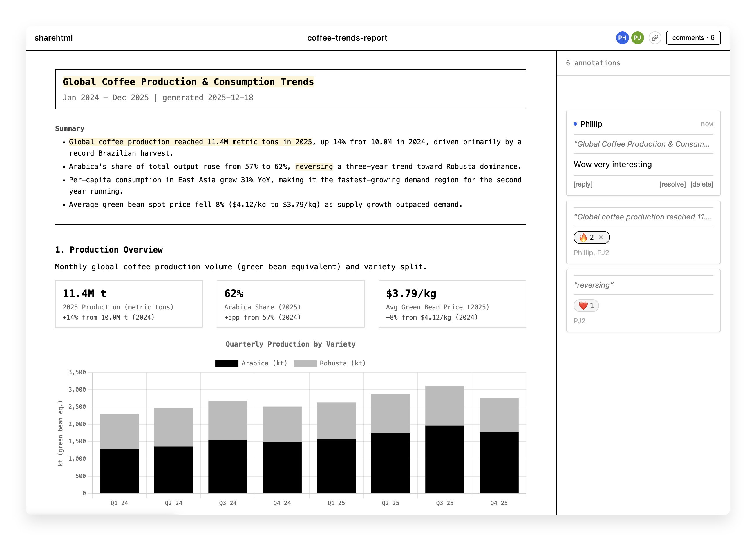The image size is (756, 541).
Task: Click Phillip's name in the comment card
Action: tap(591, 124)
